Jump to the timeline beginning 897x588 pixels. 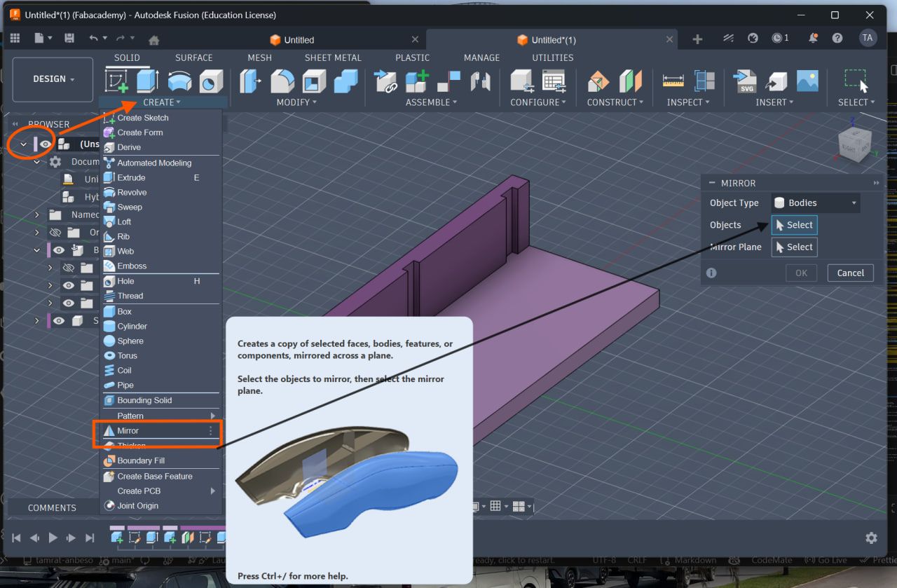(15, 538)
